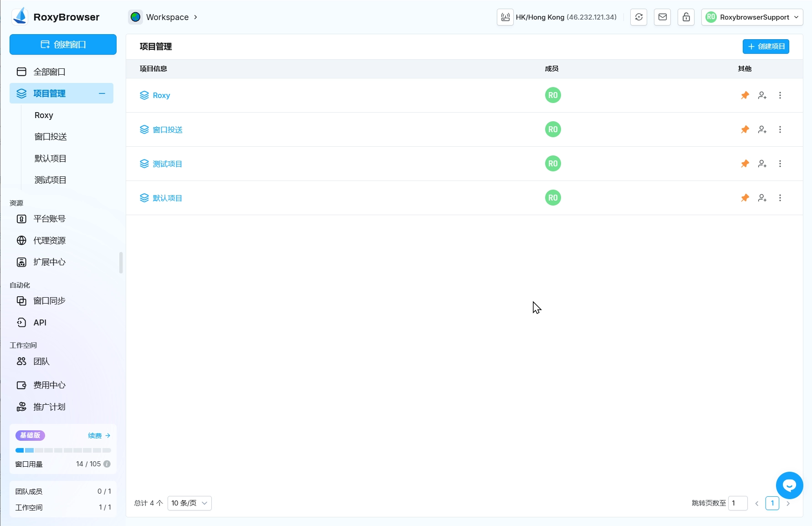812x526 pixels.
Task: Click the window usage progress bar
Action: click(x=63, y=450)
